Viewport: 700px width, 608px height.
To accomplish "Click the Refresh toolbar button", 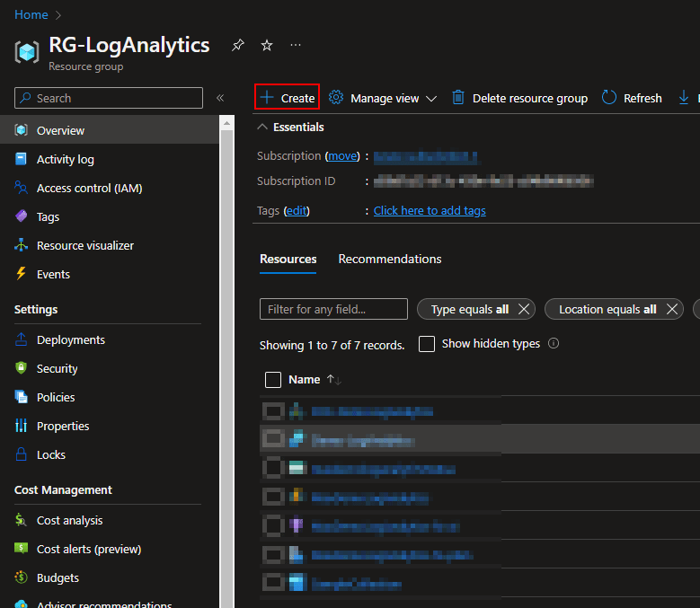I will [632, 98].
